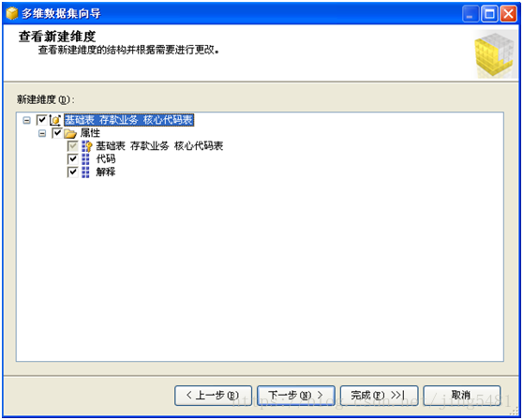Click the grayed checkbox of the key attribute
The image size is (523, 420).
(x=73, y=146)
